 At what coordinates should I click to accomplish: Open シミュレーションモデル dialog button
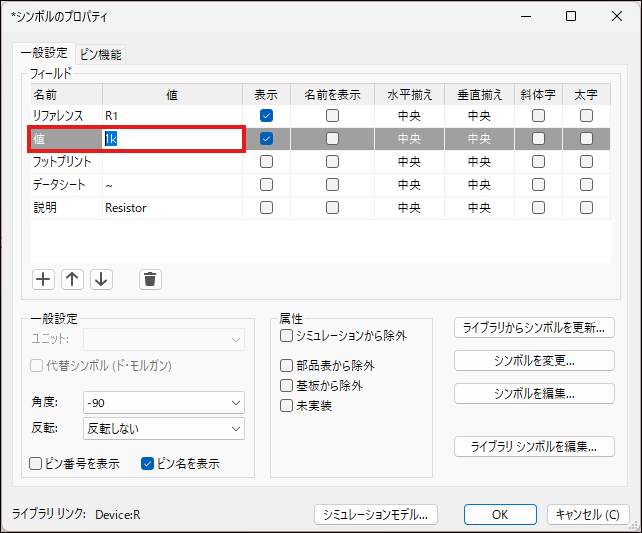[x=375, y=514]
